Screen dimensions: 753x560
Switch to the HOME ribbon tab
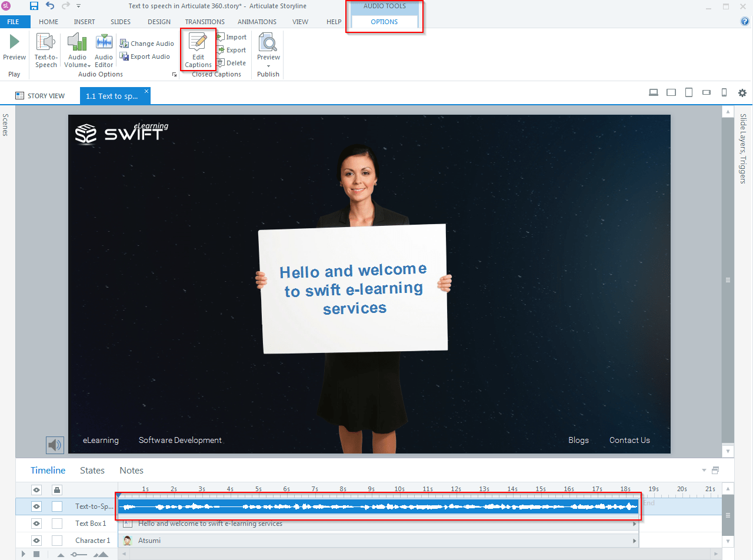coord(49,22)
